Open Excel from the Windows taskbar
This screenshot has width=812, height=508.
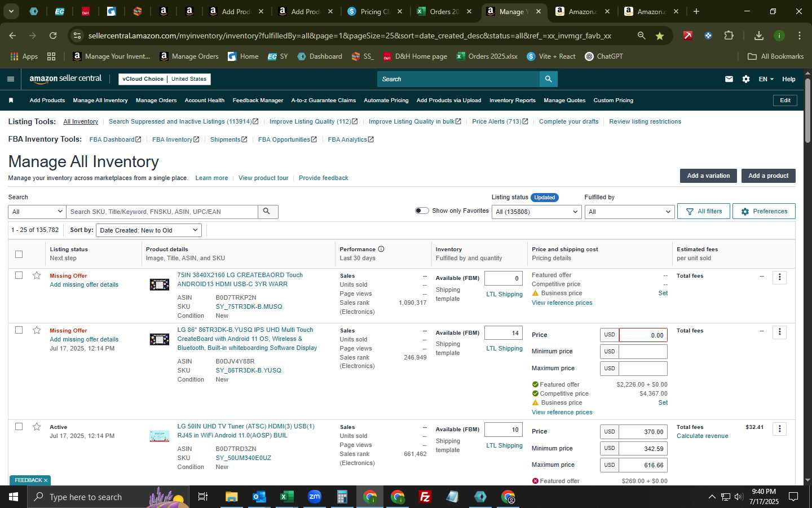(x=286, y=497)
